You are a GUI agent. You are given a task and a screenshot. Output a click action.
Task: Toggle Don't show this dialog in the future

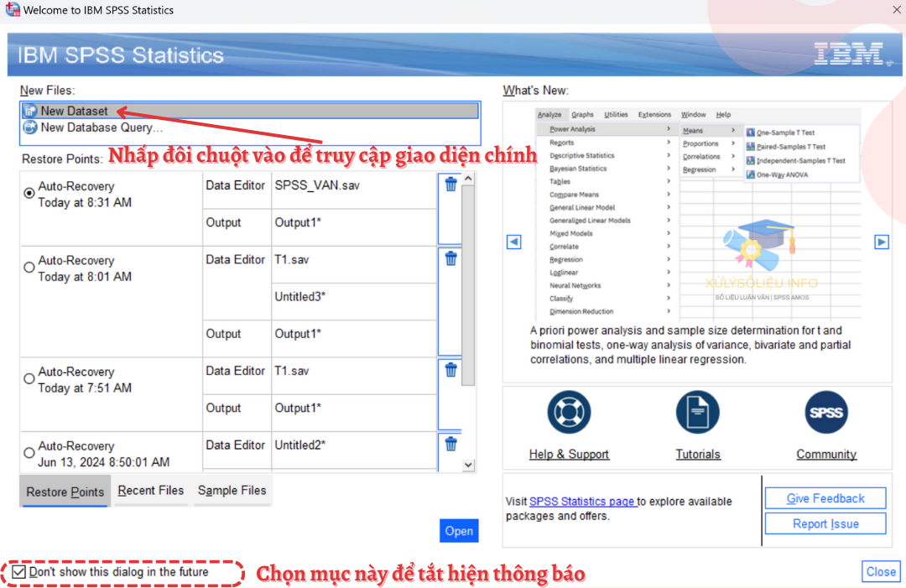(x=19, y=572)
